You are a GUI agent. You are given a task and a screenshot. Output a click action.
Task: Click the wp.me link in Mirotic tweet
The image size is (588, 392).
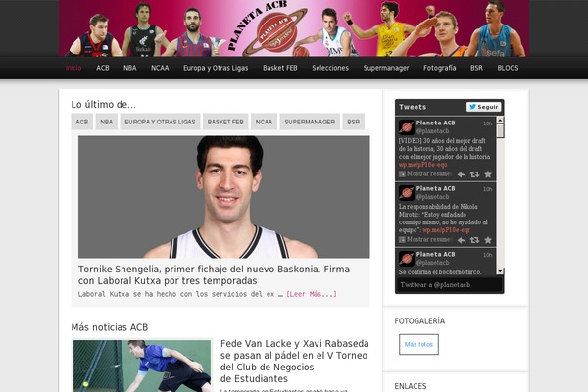tap(446, 230)
